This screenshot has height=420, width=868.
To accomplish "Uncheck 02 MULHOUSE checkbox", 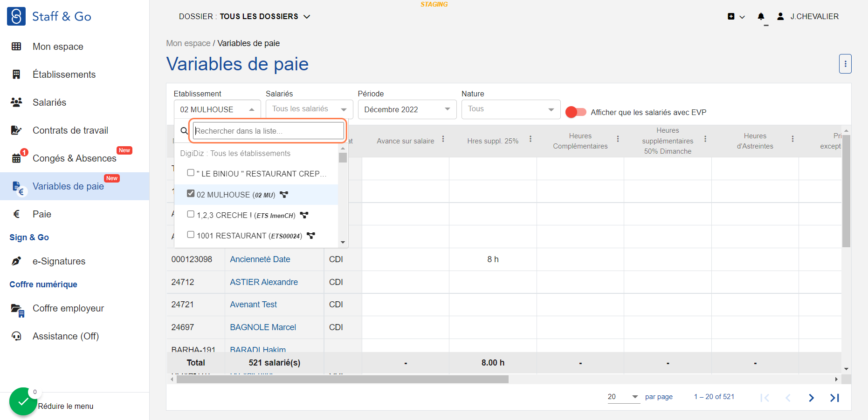I will pyautogui.click(x=191, y=193).
